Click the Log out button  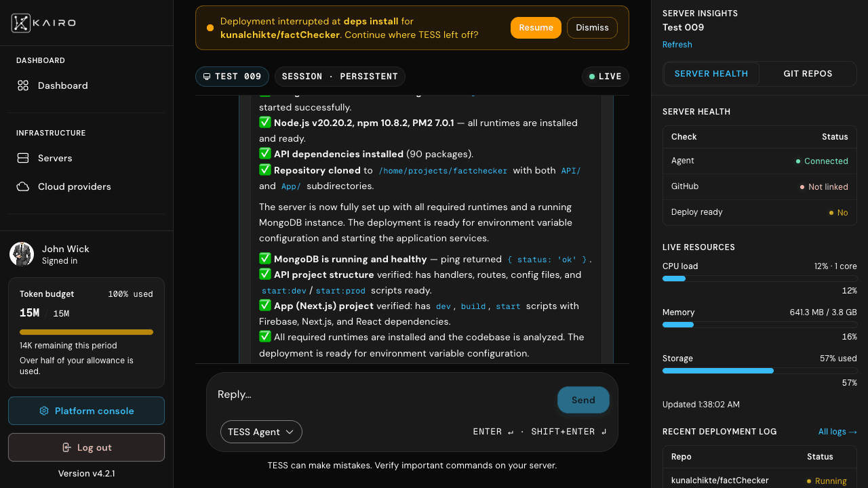86,447
